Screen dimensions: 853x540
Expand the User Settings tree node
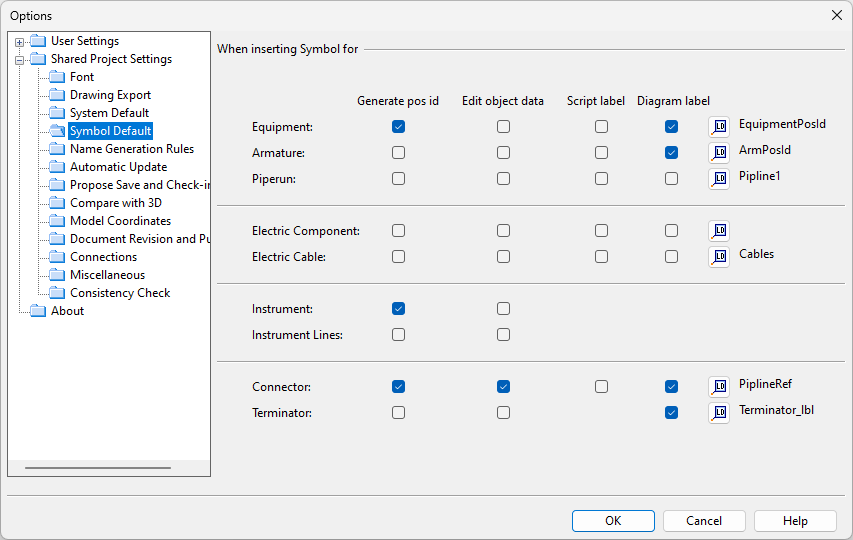tap(19, 42)
